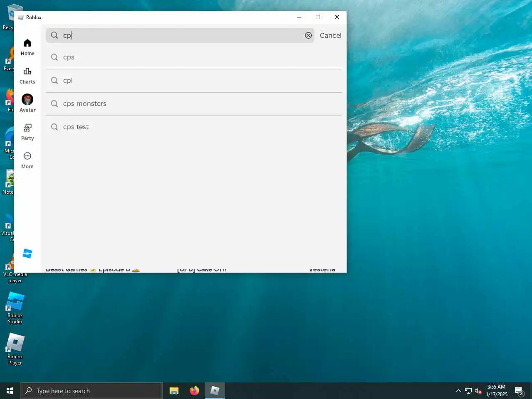Select the "cpi" search suggestion
The height and width of the screenshot is (399, 532).
click(x=194, y=81)
